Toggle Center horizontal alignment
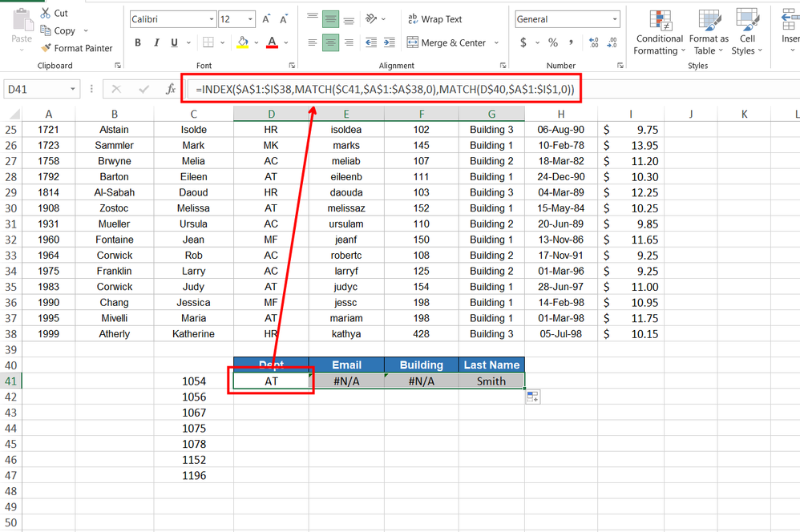The height and width of the screenshot is (532, 800). 330,42
